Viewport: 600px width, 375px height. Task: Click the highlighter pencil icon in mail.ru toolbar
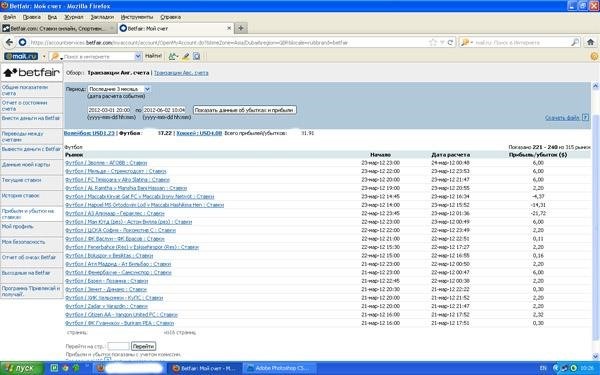(186, 56)
